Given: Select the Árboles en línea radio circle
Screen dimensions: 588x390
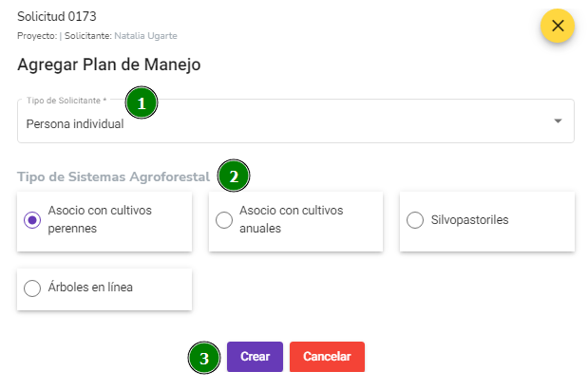Looking at the screenshot, I should tap(32, 288).
